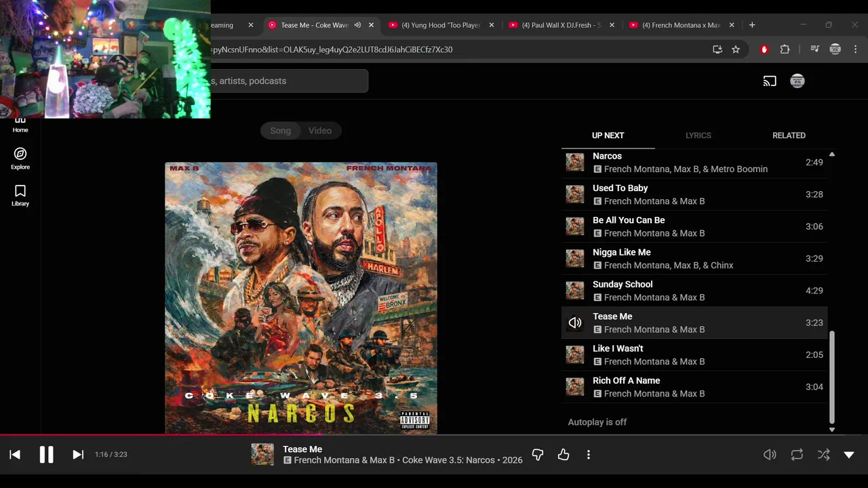The image size is (868, 488).
Task: Pause the playing song
Action: [46, 455]
